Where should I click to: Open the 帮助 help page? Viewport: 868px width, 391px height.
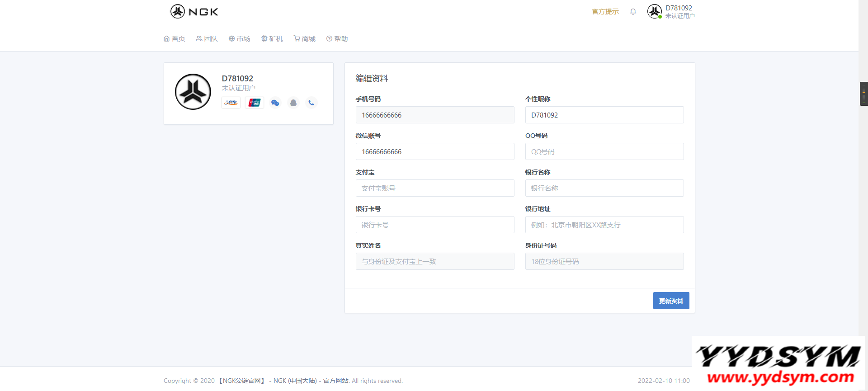337,39
